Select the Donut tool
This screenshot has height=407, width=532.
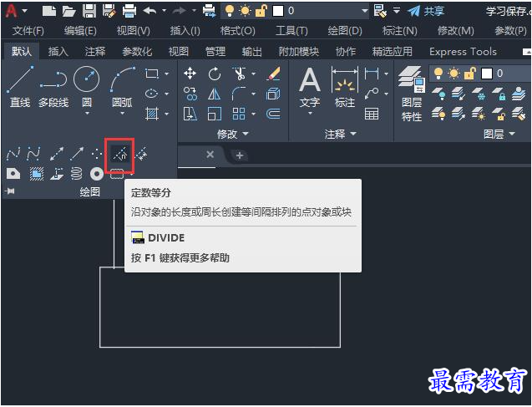click(97, 174)
